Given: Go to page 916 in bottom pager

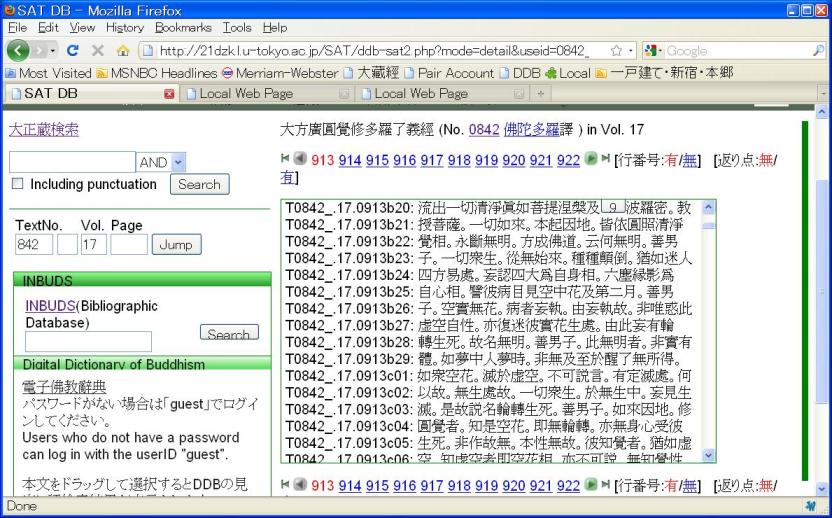Looking at the screenshot, I should click(404, 485).
